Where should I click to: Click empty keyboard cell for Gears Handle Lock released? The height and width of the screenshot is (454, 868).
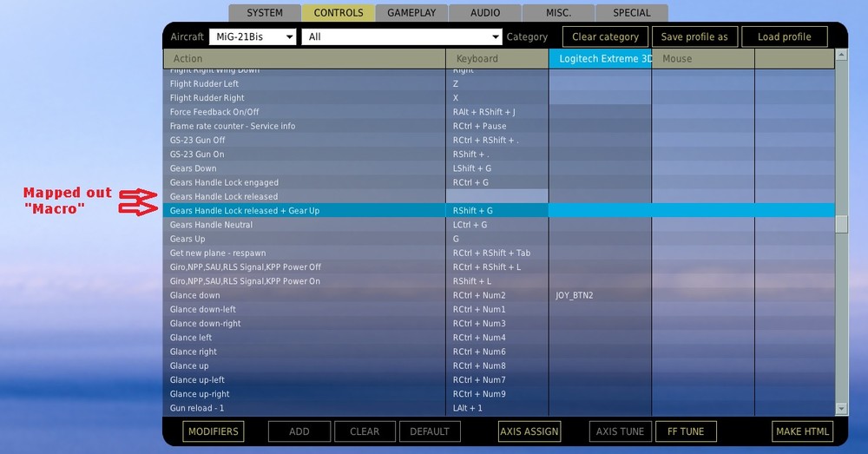(497, 196)
